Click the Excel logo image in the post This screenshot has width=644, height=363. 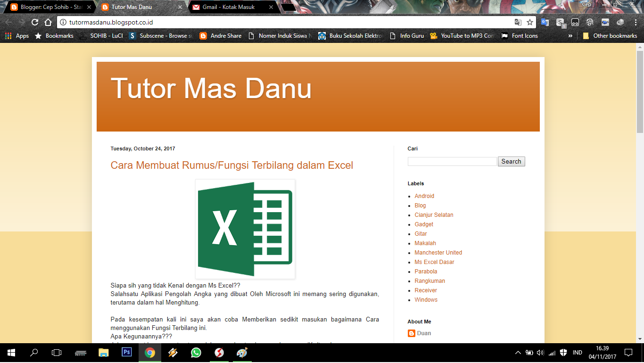point(245,229)
